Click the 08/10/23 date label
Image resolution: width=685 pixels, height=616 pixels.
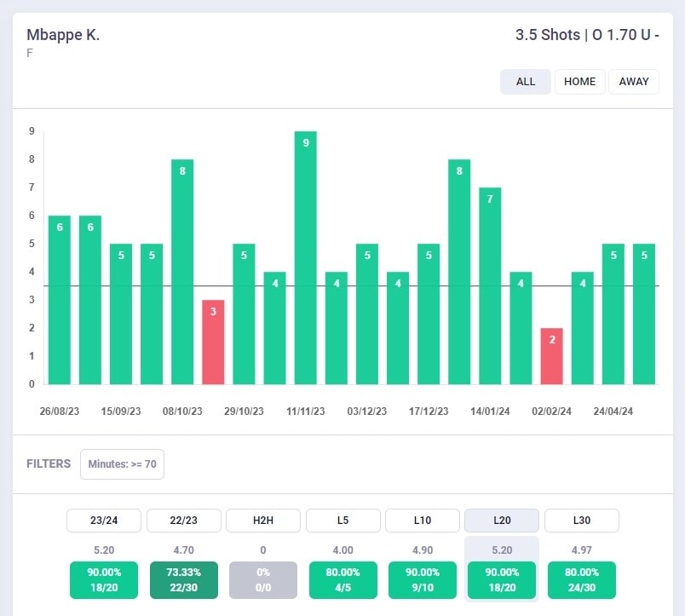(x=182, y=412)
